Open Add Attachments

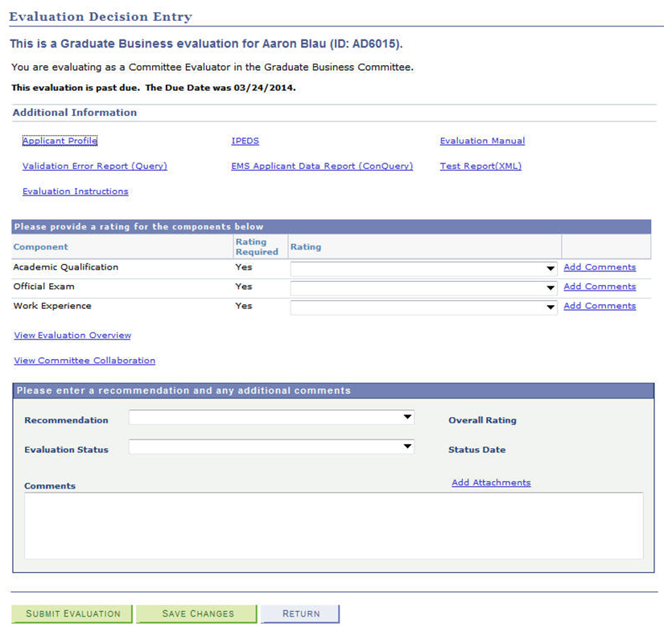click(x=491, y=482)
